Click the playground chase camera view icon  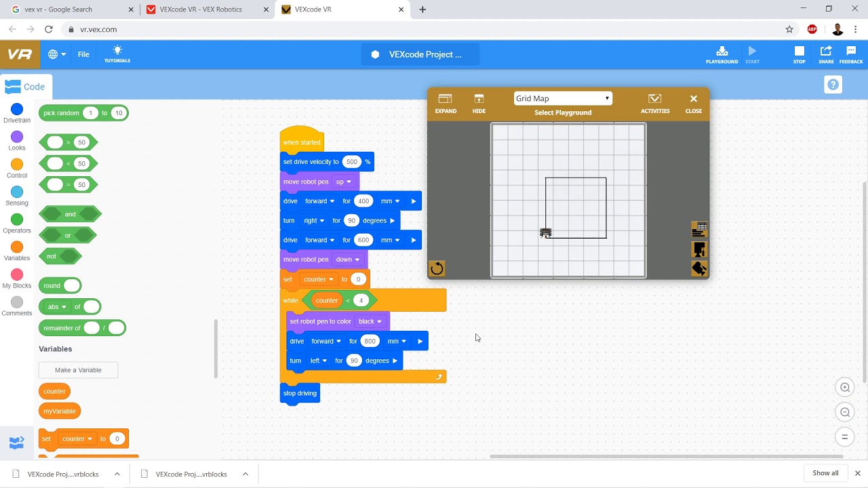699,268
